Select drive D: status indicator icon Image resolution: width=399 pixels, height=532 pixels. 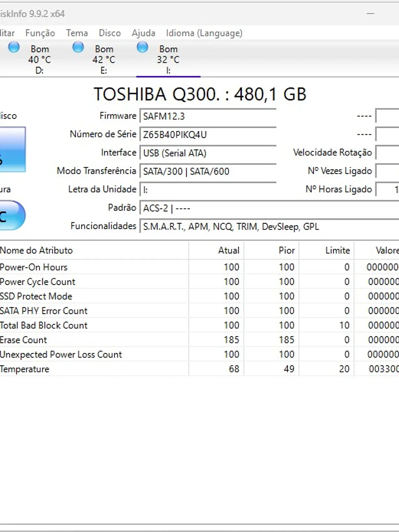14,47
